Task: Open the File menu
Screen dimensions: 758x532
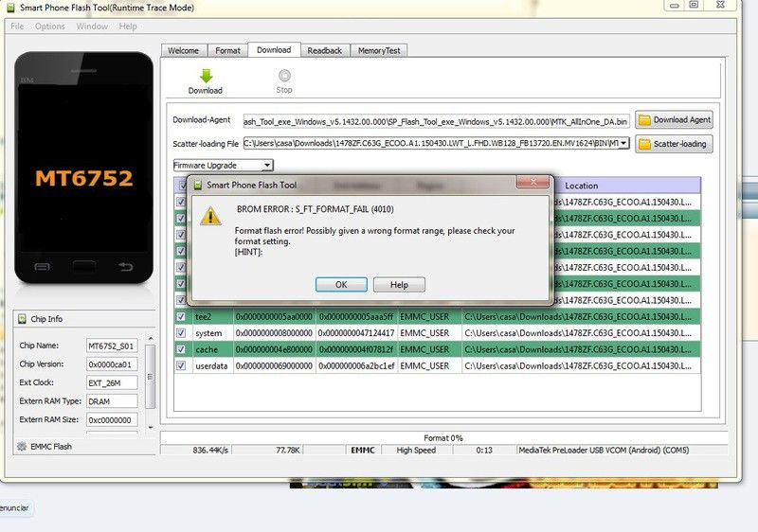Action: (x=17, y=27)
